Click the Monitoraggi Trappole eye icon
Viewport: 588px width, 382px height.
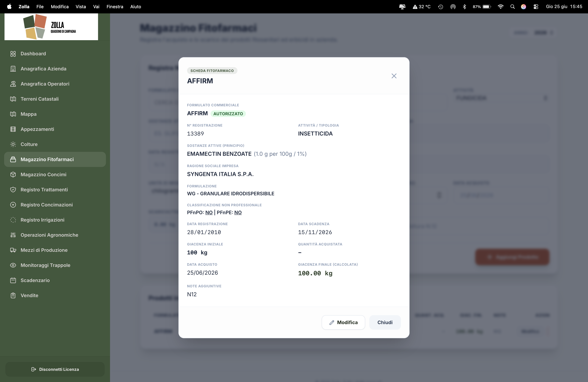[x=13, y=265]
